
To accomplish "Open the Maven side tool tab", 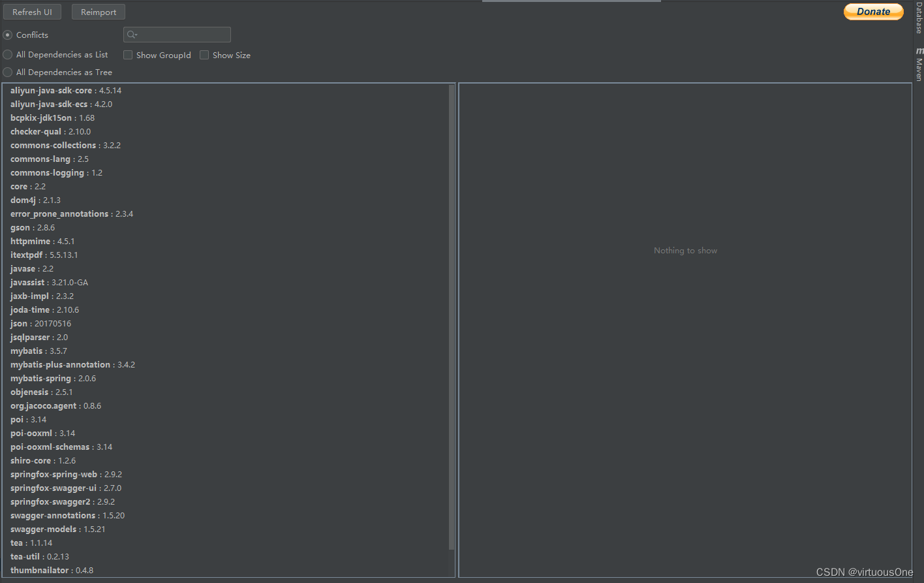I will (x=919, y=64).
